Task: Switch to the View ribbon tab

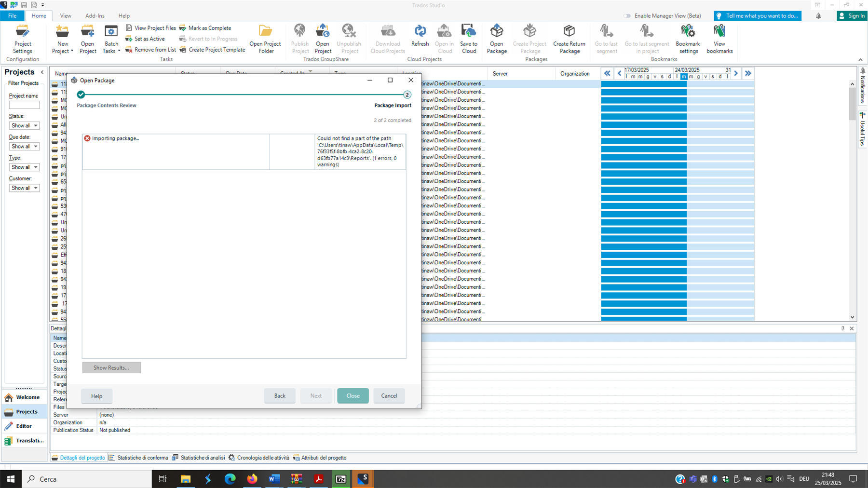Action: (x=66, y=16)
